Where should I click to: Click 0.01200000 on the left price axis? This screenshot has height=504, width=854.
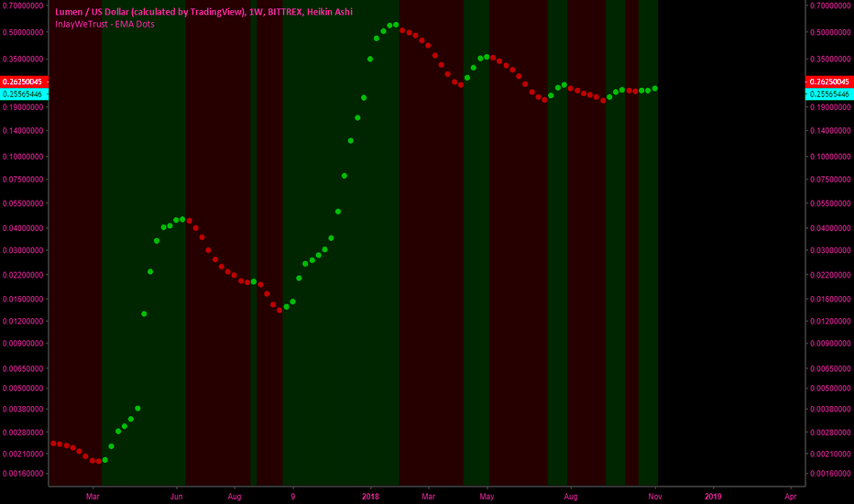click(x=23, y=322)
